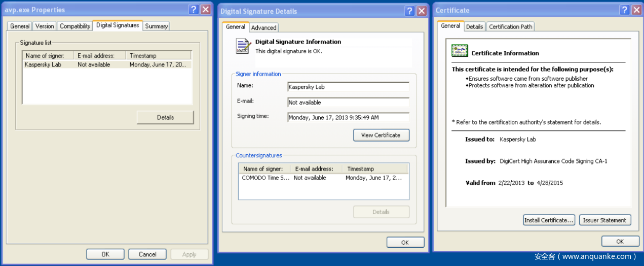The height and width of the screenshot is (266, 644).
Task: Close the Digital Signature Details dialog
Action: [421, 11]
